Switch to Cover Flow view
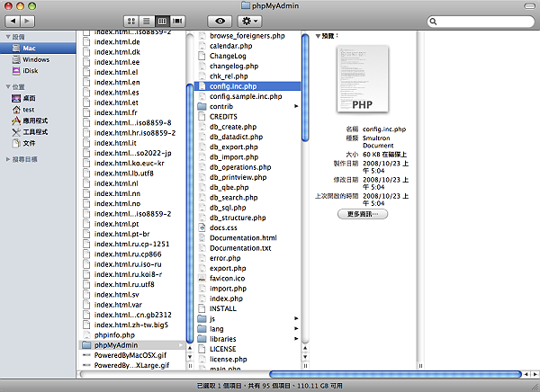This screenshot has height=392, width=540. coord(177,22)
